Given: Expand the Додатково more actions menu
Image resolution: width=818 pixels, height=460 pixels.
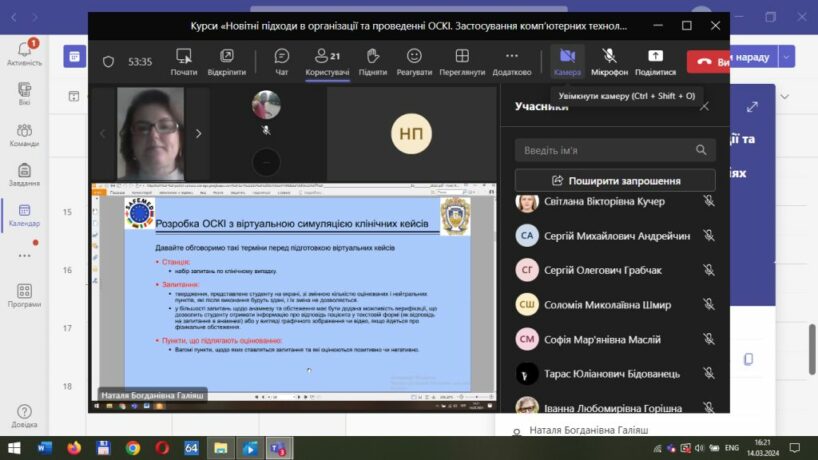Looking at the screenshot, I should point(512,61).
